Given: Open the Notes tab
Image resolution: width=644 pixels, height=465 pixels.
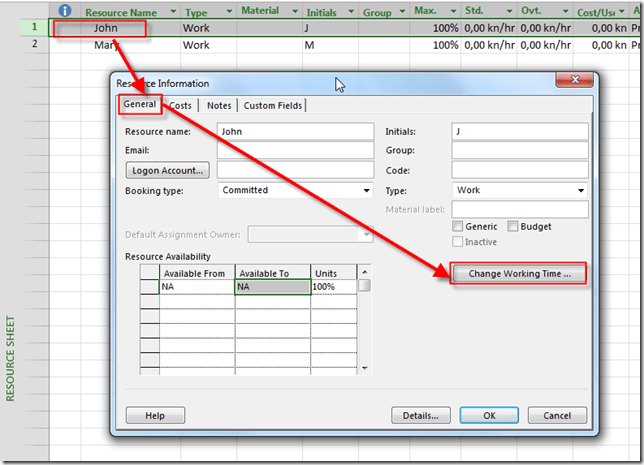Looking at the screenshot, I should [x=218, y=105].
